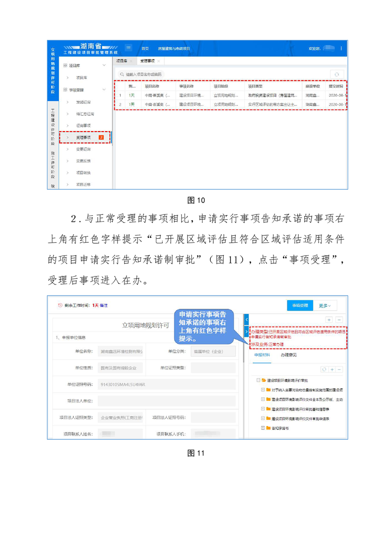392x555 pixels.
Task: Click the 项目库 grid icon in the sidebar
Action: coord(65,66)
